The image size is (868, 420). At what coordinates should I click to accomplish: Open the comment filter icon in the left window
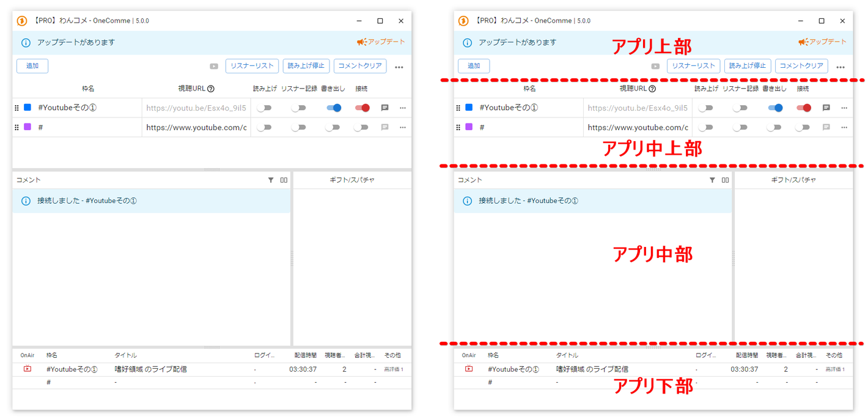point(271,180)
